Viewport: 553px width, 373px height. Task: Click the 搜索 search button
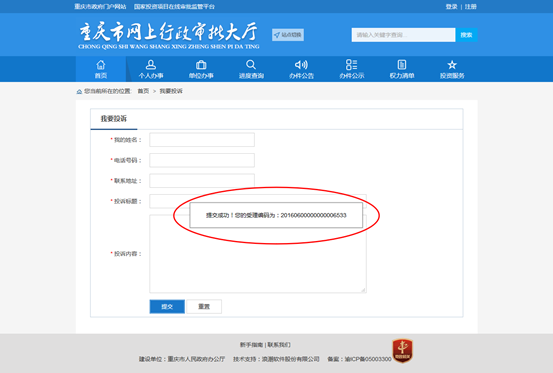click(466, 35)
